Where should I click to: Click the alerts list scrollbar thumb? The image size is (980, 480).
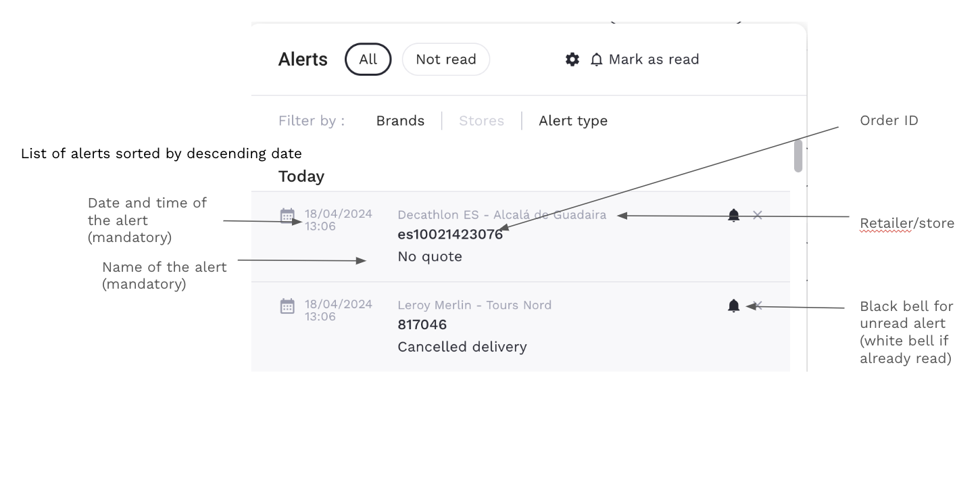[798, 156]
